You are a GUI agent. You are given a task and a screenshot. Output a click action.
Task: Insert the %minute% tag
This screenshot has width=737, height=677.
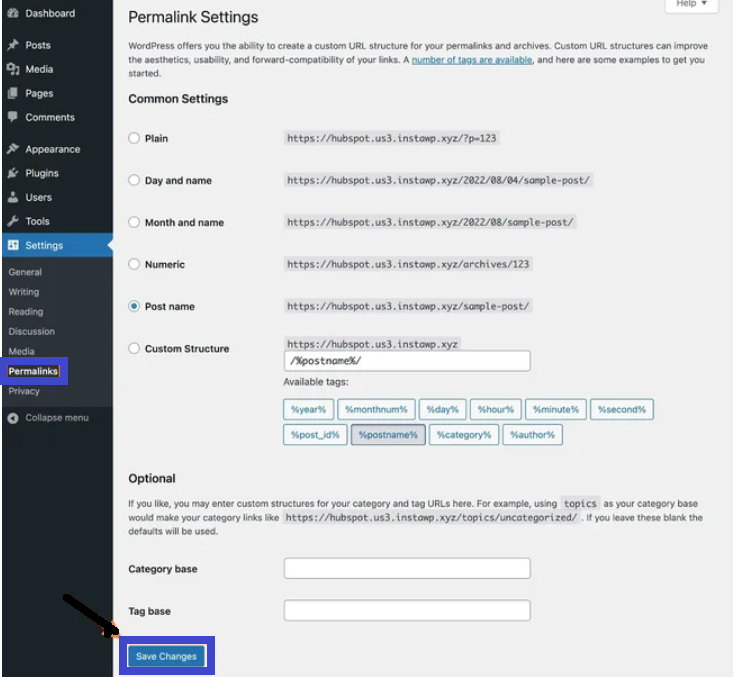point(556,409)
